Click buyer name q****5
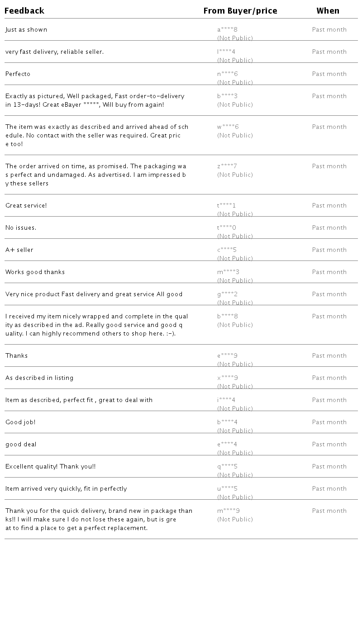The image size is (362, 644). [227, 467]
